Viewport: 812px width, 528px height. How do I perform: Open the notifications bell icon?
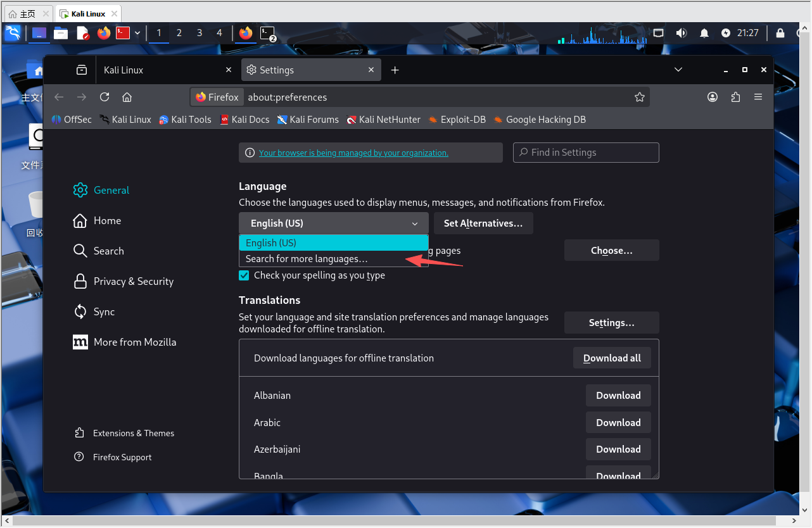(x=704, y=33)
